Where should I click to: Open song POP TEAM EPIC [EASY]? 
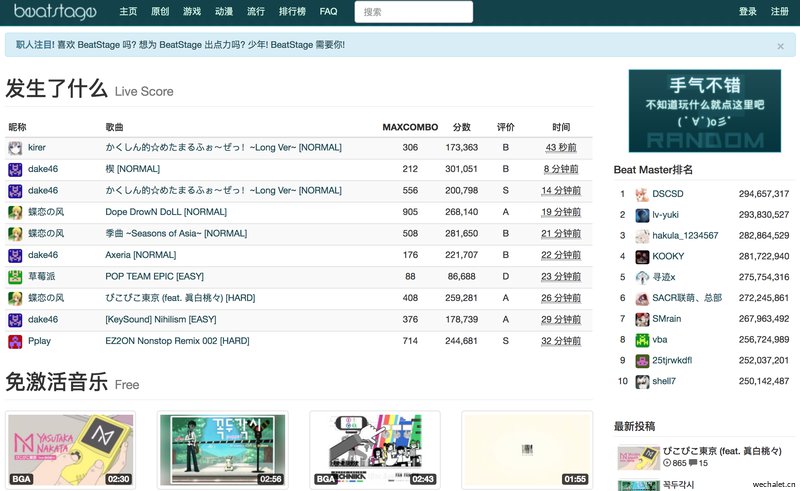click(154, 276)
